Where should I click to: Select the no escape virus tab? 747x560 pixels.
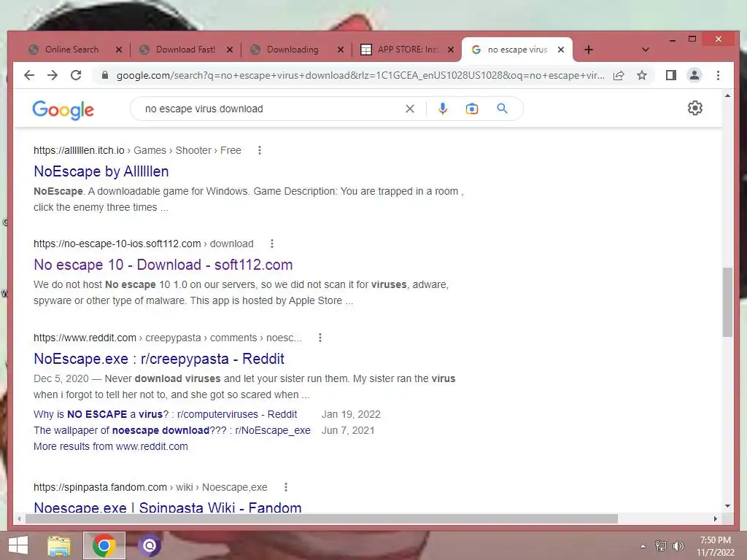517,50
